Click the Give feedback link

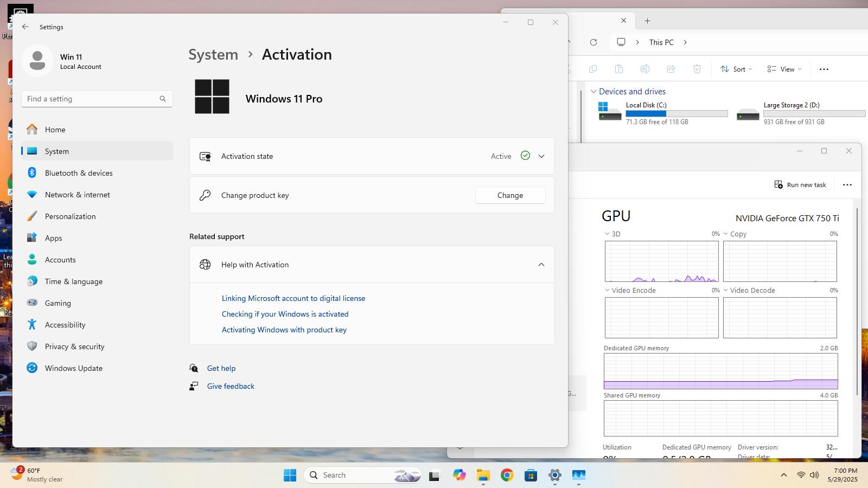pos(231,386)
